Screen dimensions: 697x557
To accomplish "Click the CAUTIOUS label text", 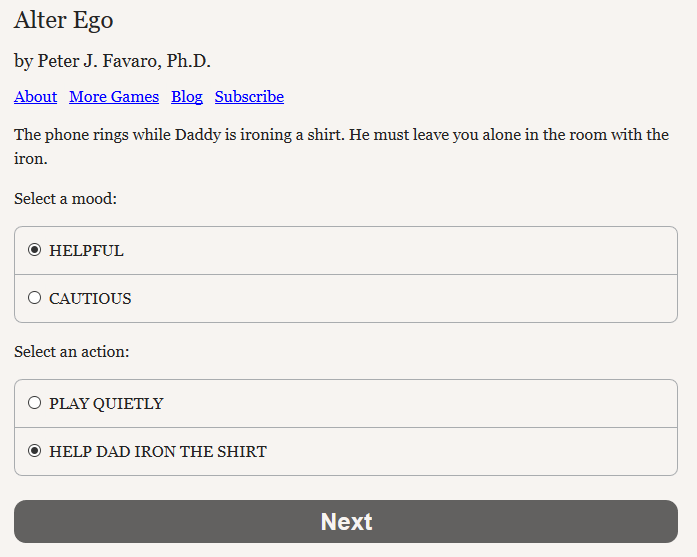I will click(x=90, y=299).
